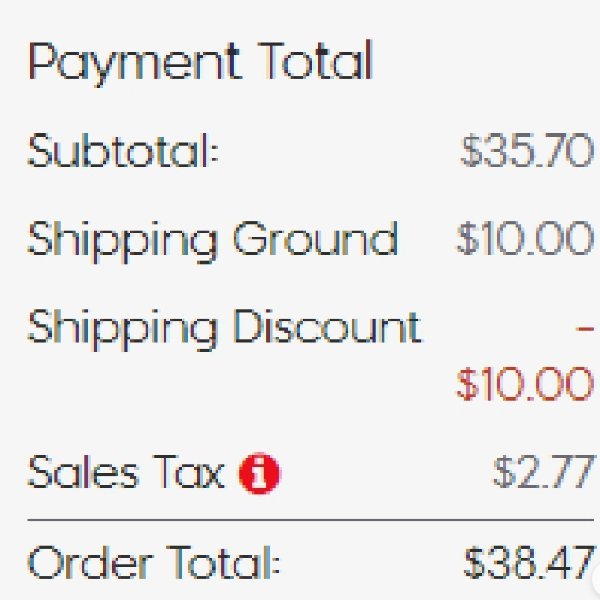The width and height of the screenshot is (600, 600).
Task: Click the word Tax beside info icon
Action: [189, 472]
